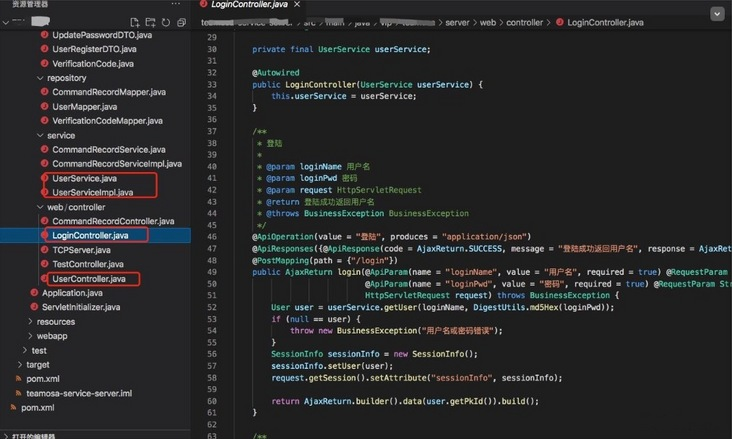This screenshot has height=439, width=732.
Task: Refresh the explorer tree
Action: (x=166, y=22)
